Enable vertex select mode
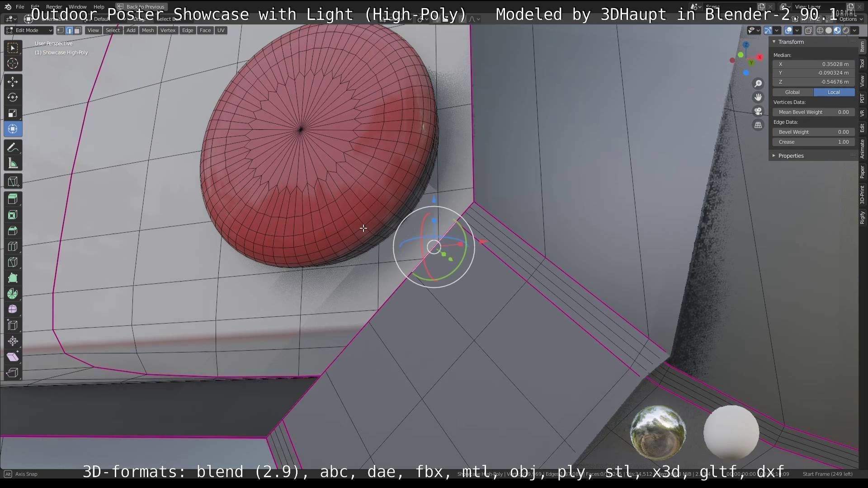The height and width of the screenshot is (488, 868). (x=61, y=31)
